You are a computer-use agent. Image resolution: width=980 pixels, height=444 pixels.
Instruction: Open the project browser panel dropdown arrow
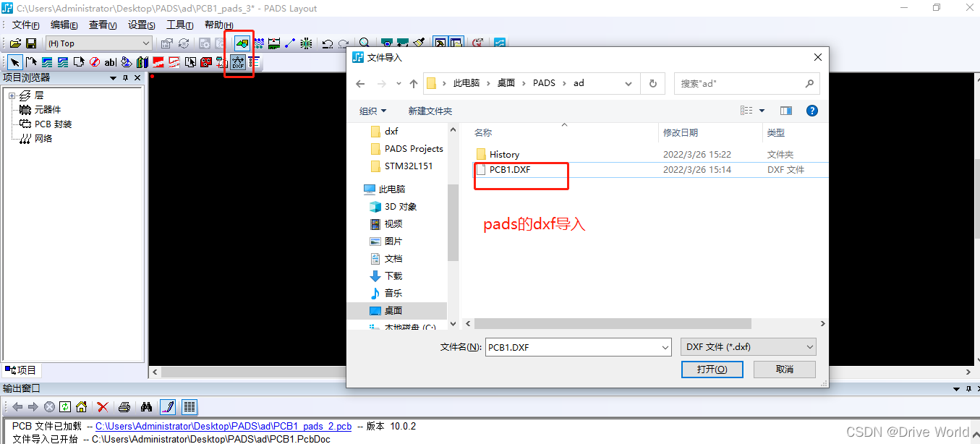113,78
